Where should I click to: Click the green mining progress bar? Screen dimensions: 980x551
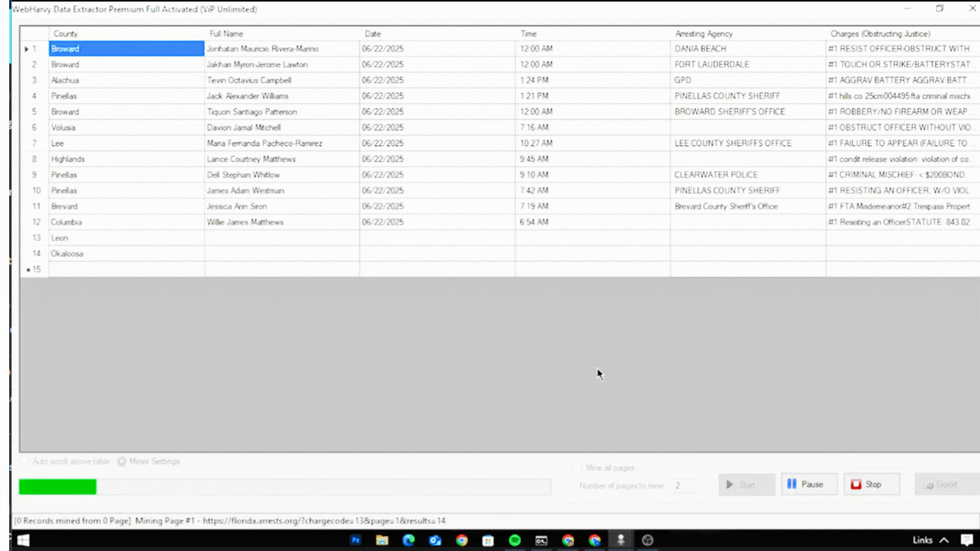coord(58,487)
